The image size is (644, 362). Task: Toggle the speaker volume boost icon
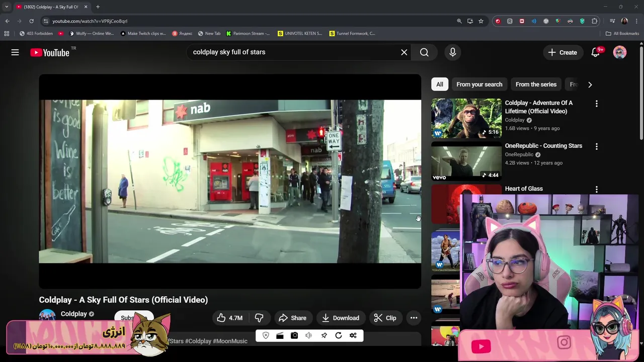(308, 335)
